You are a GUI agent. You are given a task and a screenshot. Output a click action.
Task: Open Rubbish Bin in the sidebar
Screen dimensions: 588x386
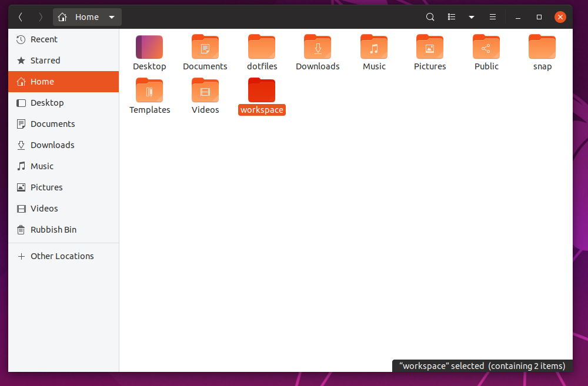click(64, 230)
